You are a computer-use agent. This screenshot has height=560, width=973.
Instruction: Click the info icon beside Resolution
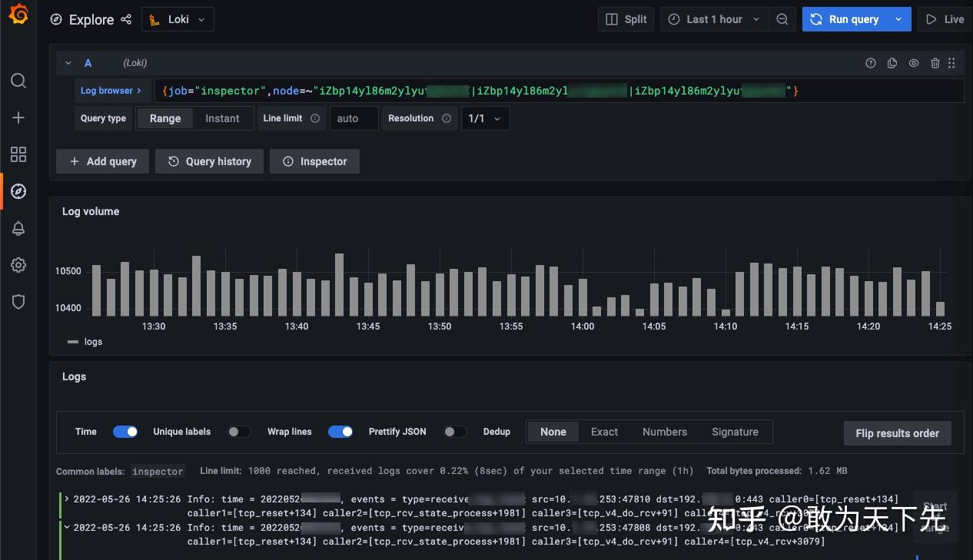click(x=447, y=118)
